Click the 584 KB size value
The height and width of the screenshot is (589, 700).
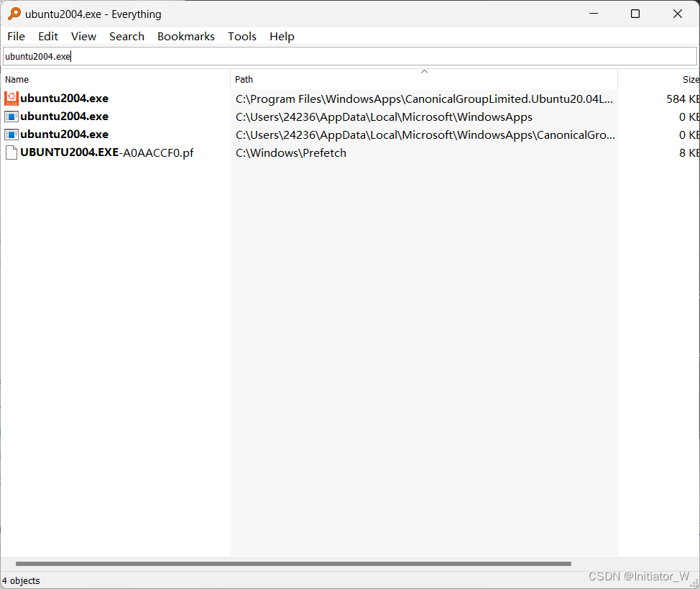pyautogui.click(x=683, y=99)
